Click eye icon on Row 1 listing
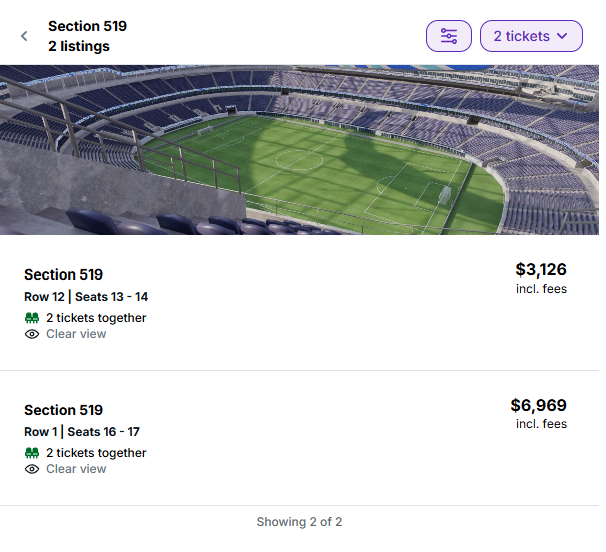Image resolution: width=606 pixels, height=552 pixels. [32, 469]
